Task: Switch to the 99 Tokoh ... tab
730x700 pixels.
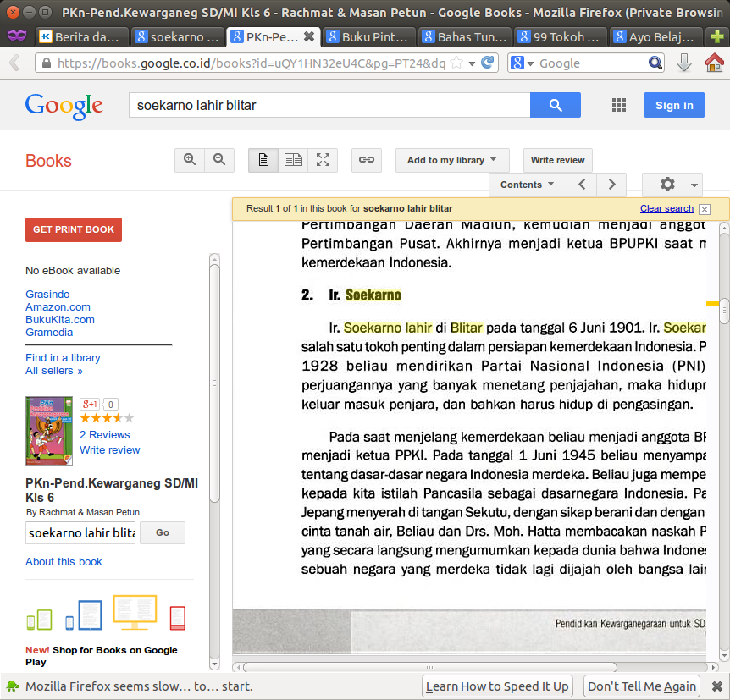Action: pyautogui.click(x=561, y=36)
